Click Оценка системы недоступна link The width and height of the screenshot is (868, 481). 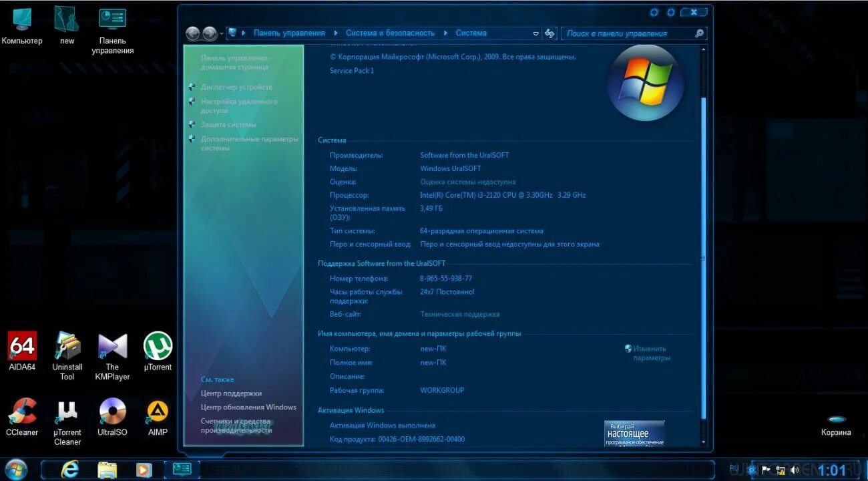(x=467, y=182)
